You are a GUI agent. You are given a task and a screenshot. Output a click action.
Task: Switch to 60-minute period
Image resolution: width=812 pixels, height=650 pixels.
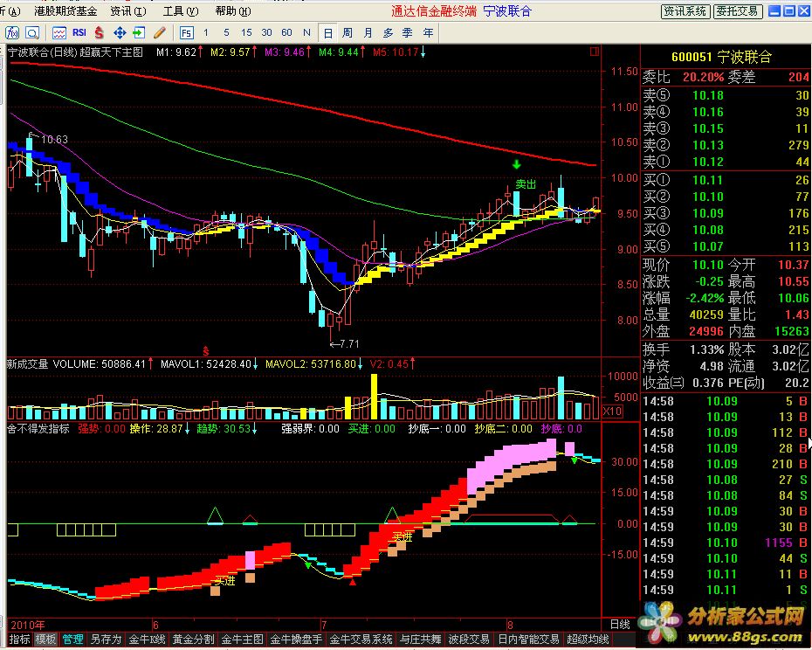coord(287,32)
